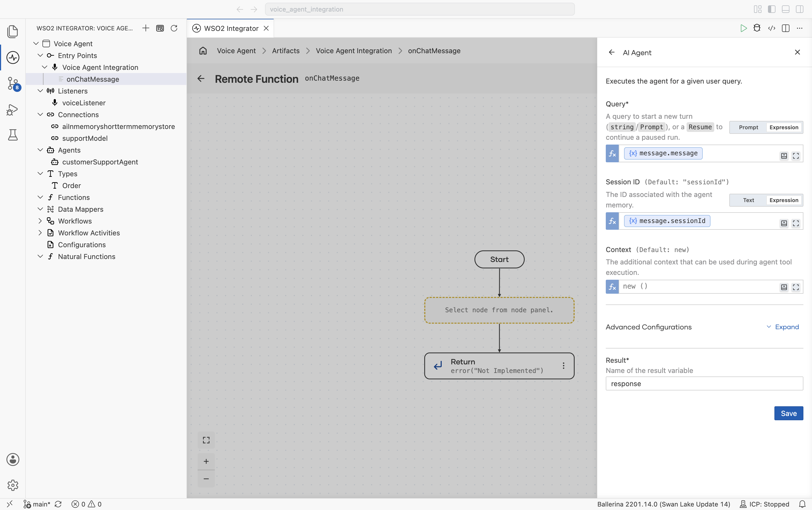Show source code view icon
812x510 pixels.
pos(771,28)
